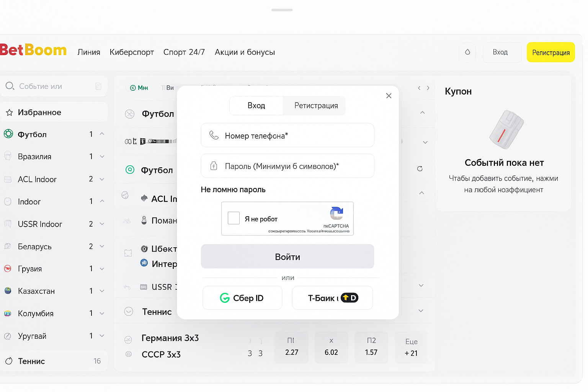Screen dimensions: 588x392
Task: Click the star icon next to Избранное
Action: click(10, 113)
